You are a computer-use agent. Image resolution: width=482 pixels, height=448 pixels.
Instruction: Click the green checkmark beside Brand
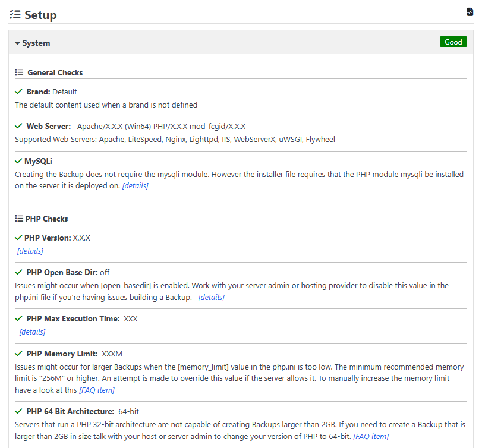coord(18,92)
